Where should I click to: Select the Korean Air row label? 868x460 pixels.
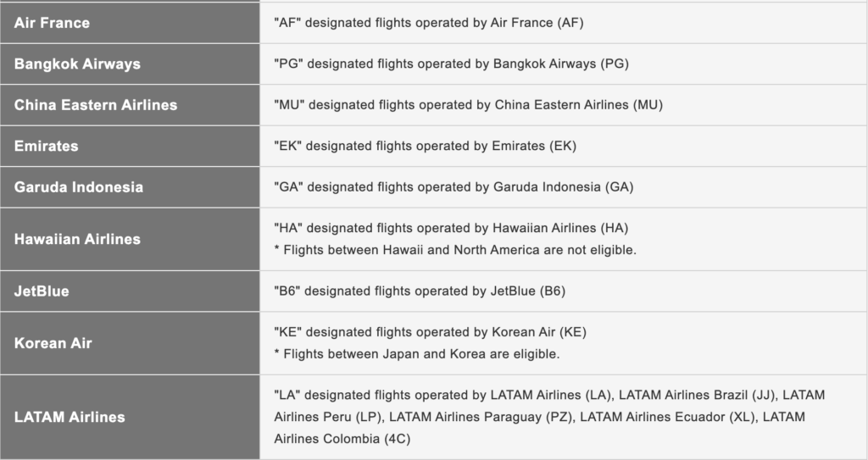point(53,343)
